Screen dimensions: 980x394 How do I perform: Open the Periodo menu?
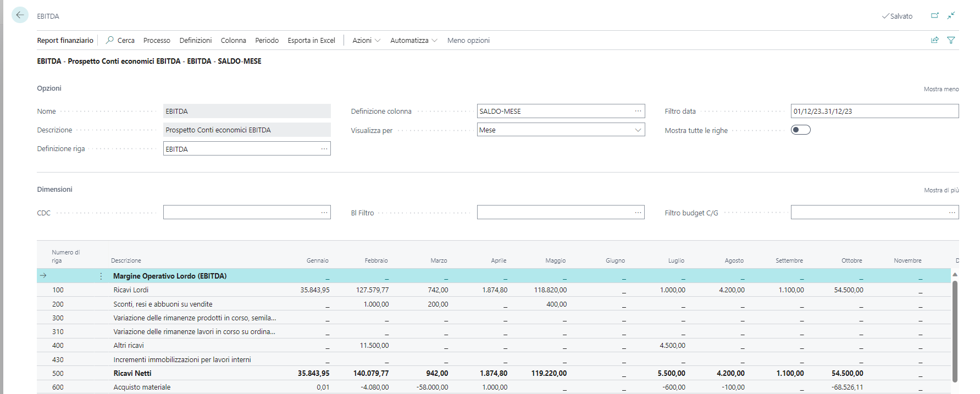[267, 40]
